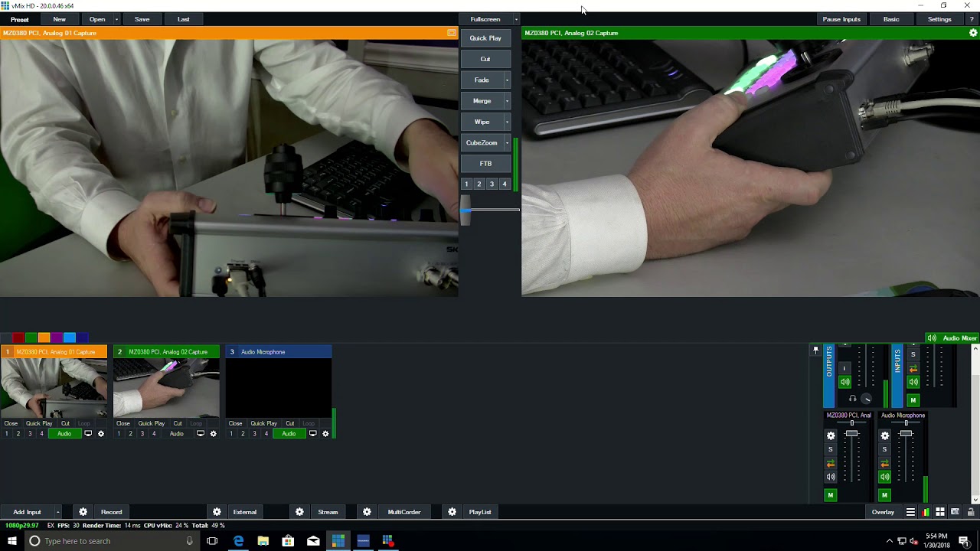This screenshot has height=551, width=980.
Task: Open PlayList settings gear icon
Action: click(452, 512)
